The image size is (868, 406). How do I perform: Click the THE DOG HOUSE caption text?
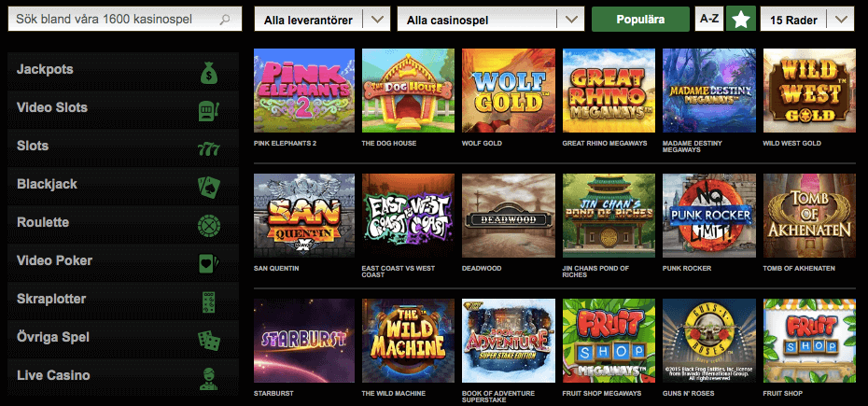(x=389, y=144)
